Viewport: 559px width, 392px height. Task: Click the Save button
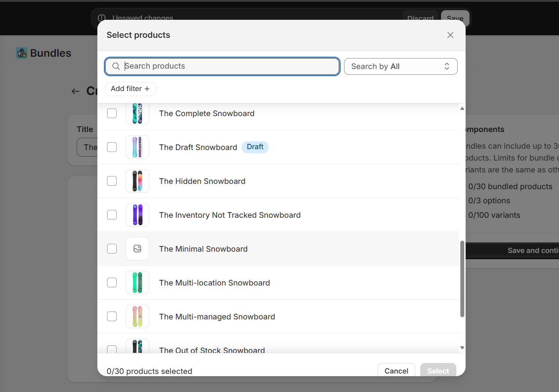[455, 18]
